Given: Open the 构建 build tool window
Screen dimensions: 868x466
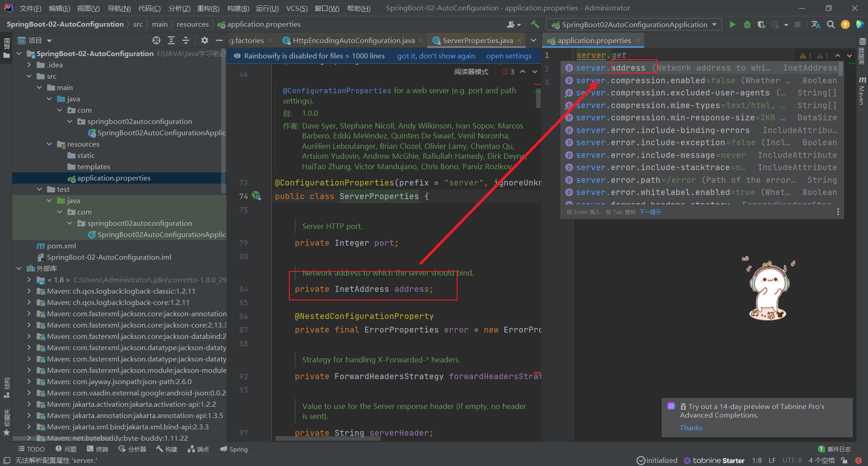Looking at the screenshot, I should pyautogui.click(x=166, y=449).
